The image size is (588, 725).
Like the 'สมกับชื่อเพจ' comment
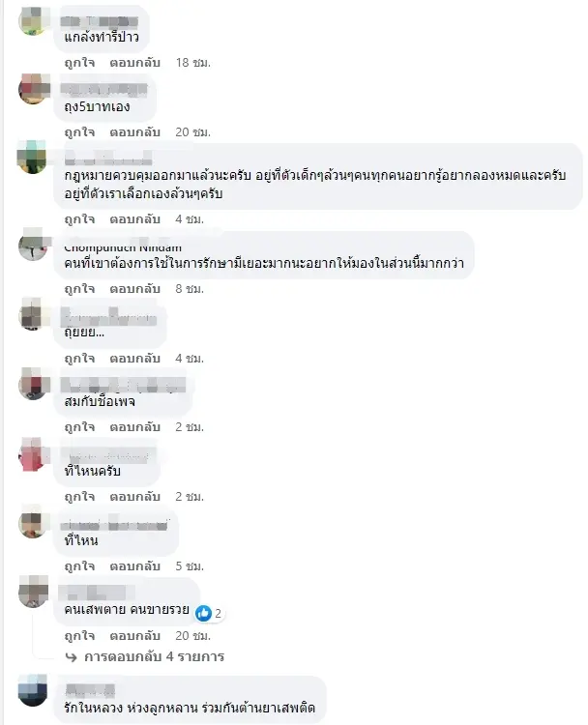coord(79,426)
